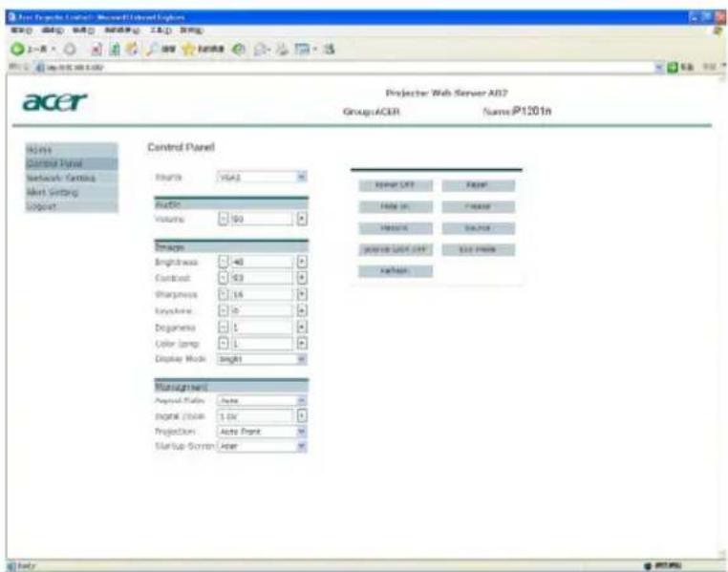Open the Back button history dropdown arrow

(x=54, y=49)
